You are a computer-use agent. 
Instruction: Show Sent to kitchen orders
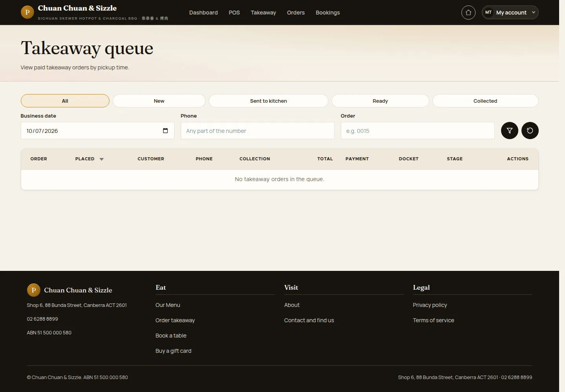[x=268, y=101]
